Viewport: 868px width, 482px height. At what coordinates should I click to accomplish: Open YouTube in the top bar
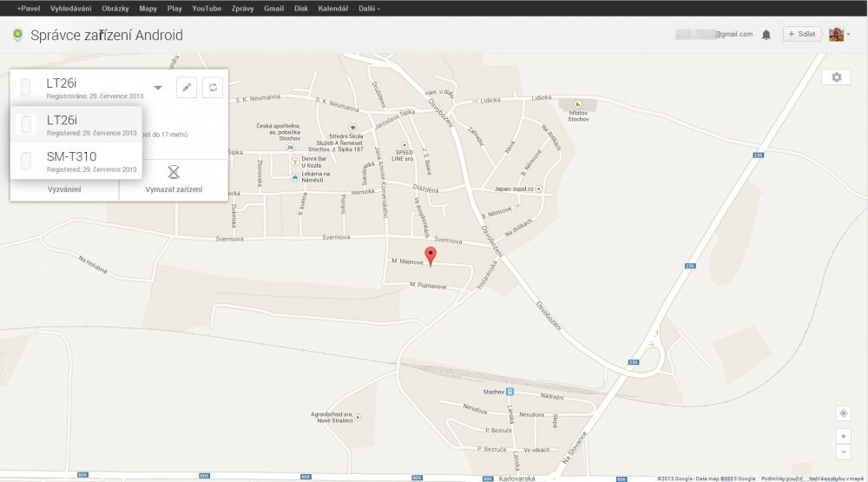tap(207, 9)
